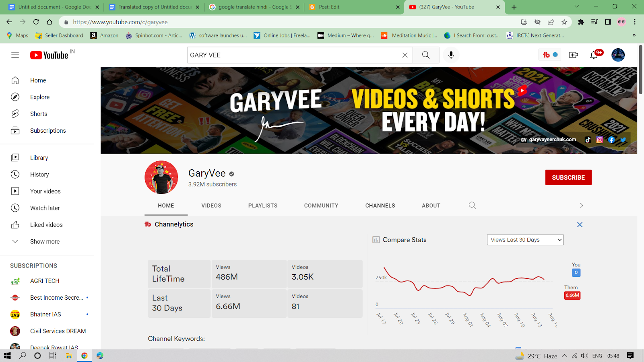
Task: Expand the hidden bookmarks overflow chevron
Action: point(634,35)
